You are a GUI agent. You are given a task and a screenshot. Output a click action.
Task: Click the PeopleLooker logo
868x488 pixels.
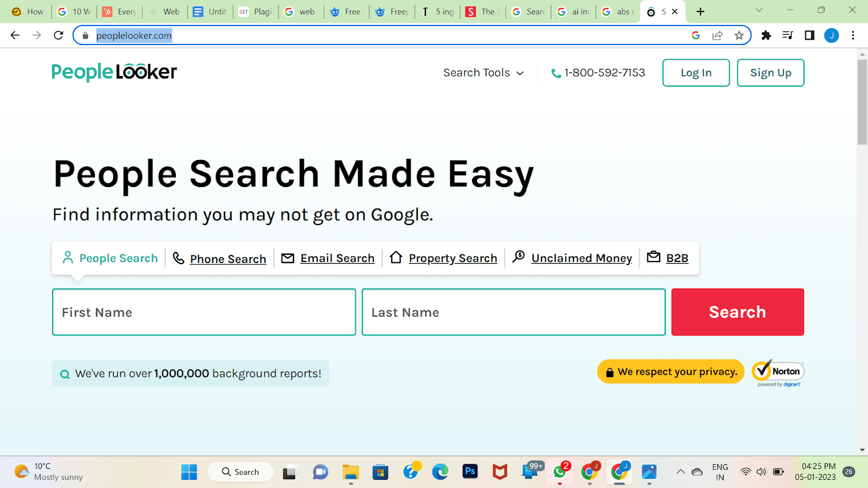coord(114,72)
